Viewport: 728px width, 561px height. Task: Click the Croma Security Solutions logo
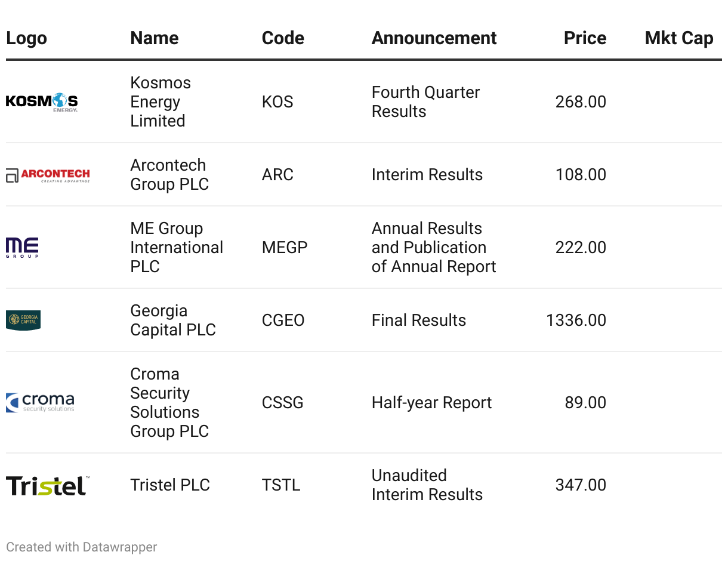[x=41, y=402]
